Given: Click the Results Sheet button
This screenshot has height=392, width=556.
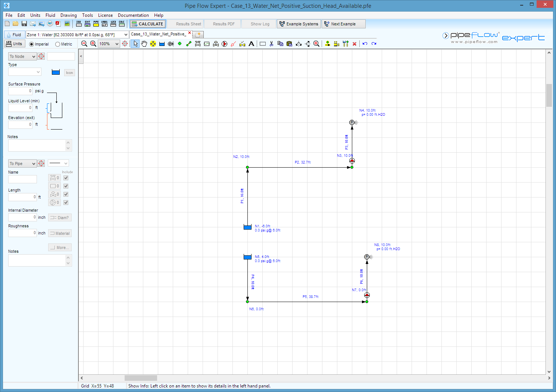Looking at the screenshot, I should [x=185, y=24].
